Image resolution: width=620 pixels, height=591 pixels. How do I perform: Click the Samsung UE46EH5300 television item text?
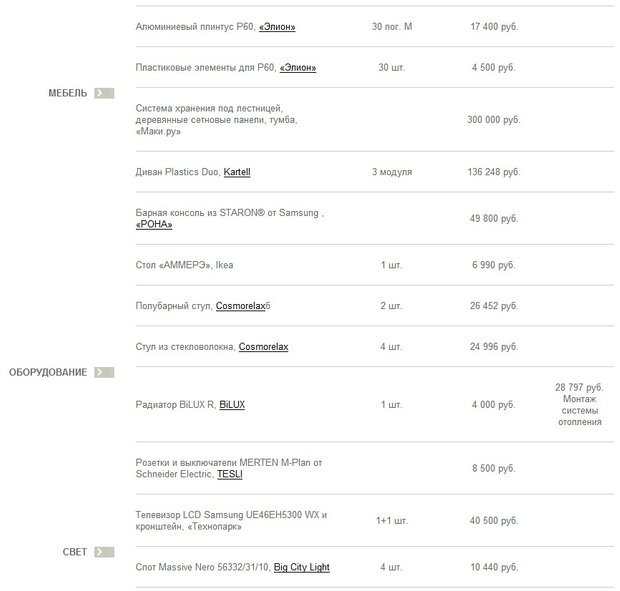(x=231, y=521)
